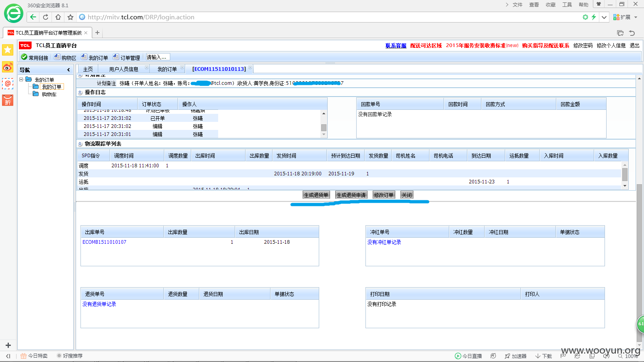Screen dimensions: 644x362
Task: Open 常用链接 toolbar item
Action: click(x=35, y=58)
